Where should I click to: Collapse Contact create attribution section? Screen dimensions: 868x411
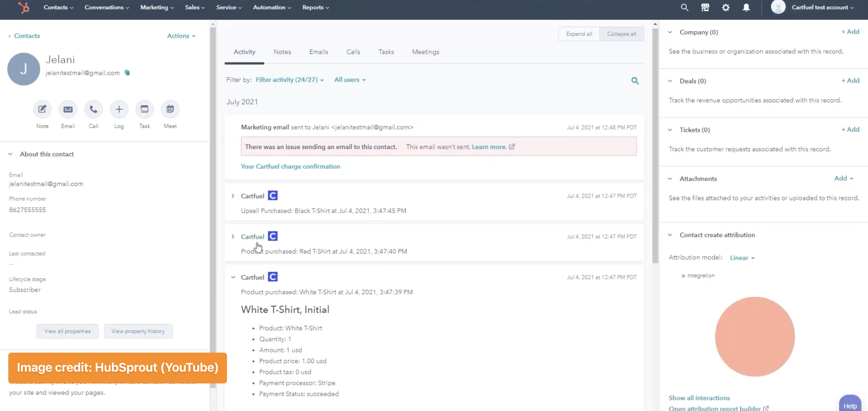click(x=670, y=235)
